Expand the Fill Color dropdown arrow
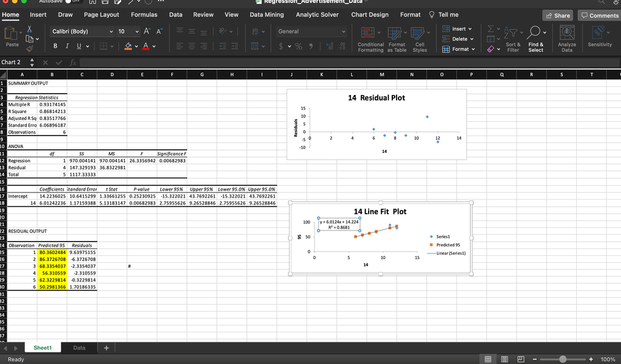This screenshot has width=621, height=364. (136, 47)
